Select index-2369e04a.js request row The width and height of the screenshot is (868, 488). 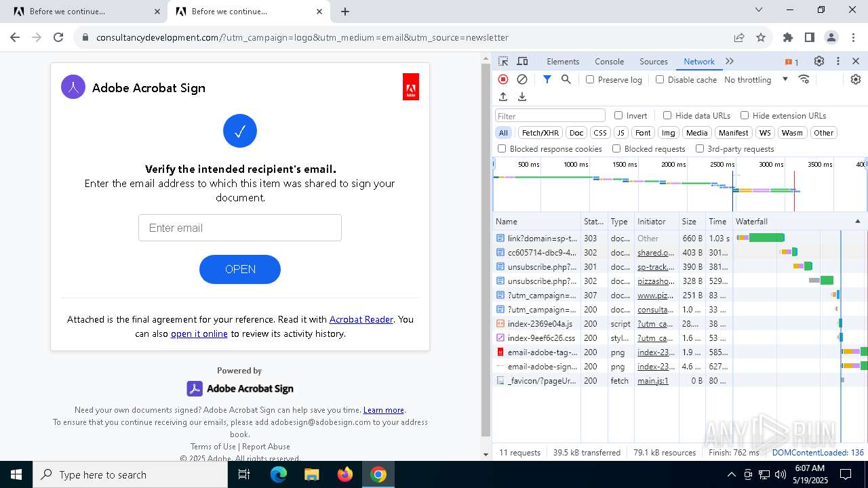(679, 324)
